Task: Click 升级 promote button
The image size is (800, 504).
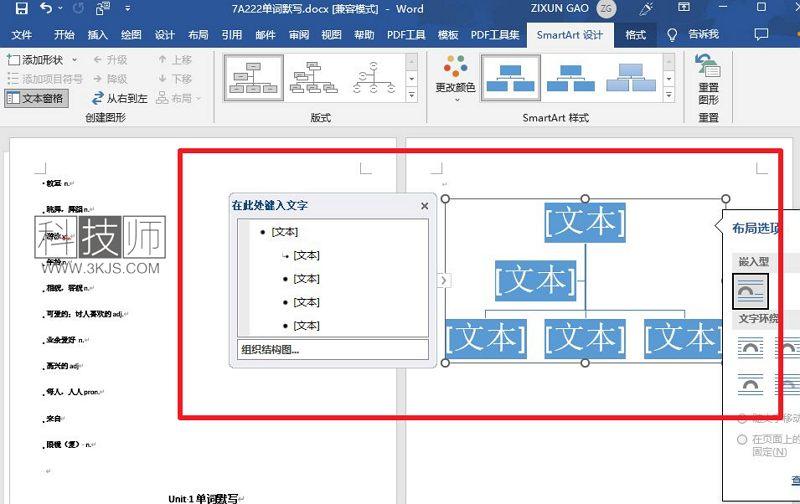Action: click(110, 60)
